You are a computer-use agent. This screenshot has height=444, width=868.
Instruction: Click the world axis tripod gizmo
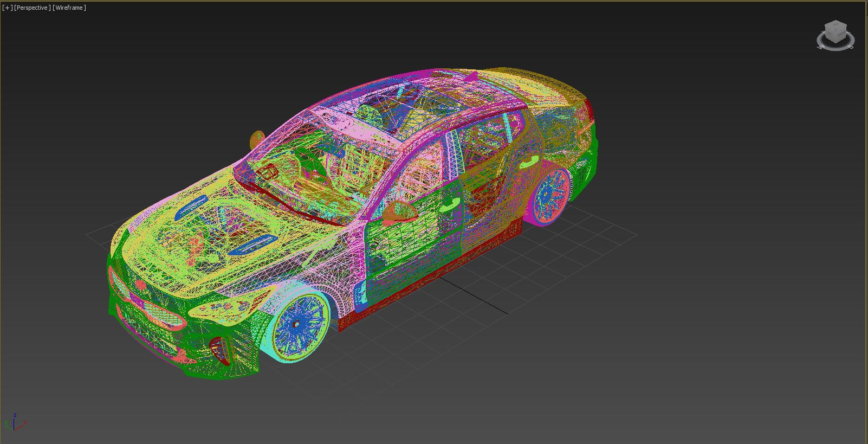15,422
